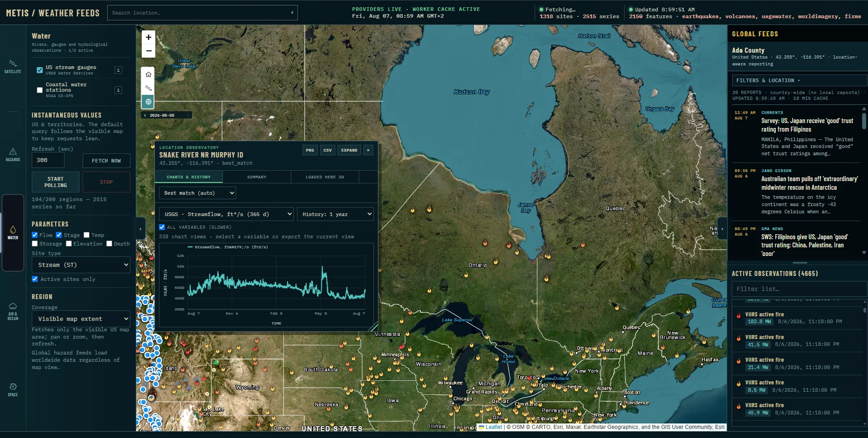Collapse the right Global Feeds panel

(722, 229)
